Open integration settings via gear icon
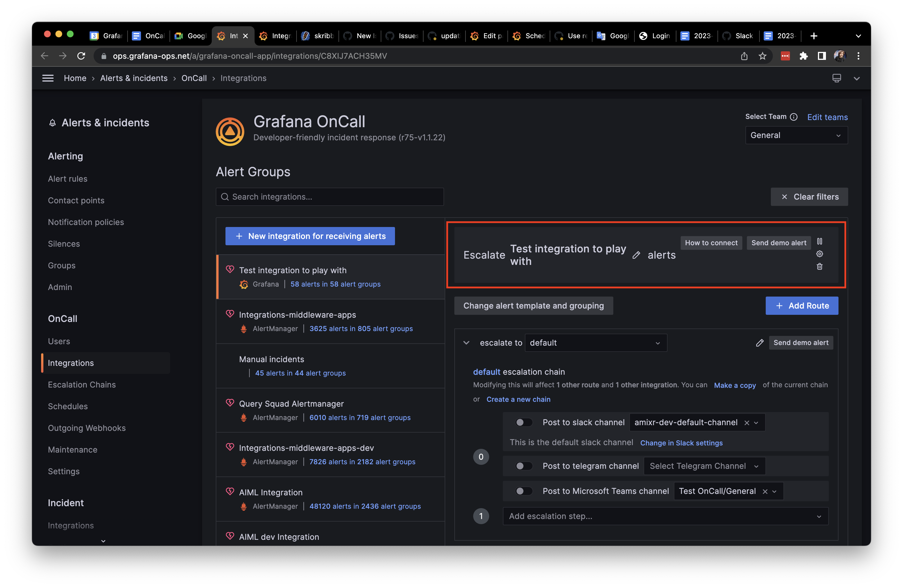 pos(820,254)
